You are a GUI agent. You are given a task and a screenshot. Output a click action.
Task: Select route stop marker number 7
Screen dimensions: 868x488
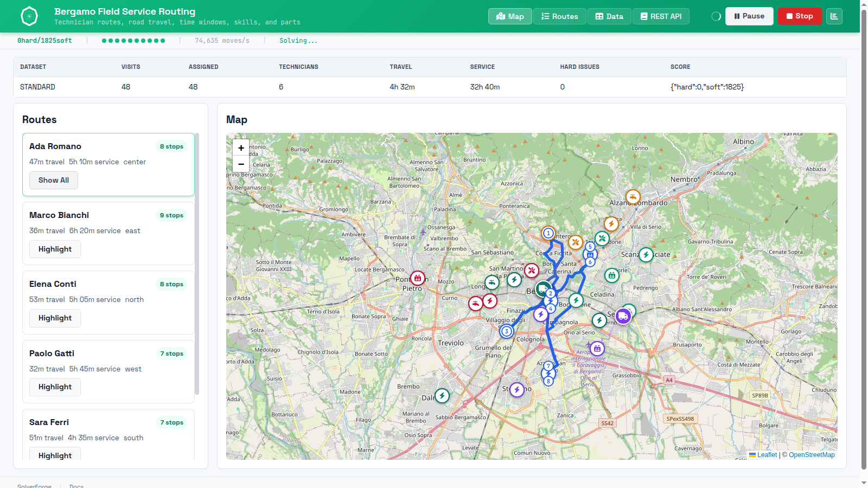[x=548, y=366]
